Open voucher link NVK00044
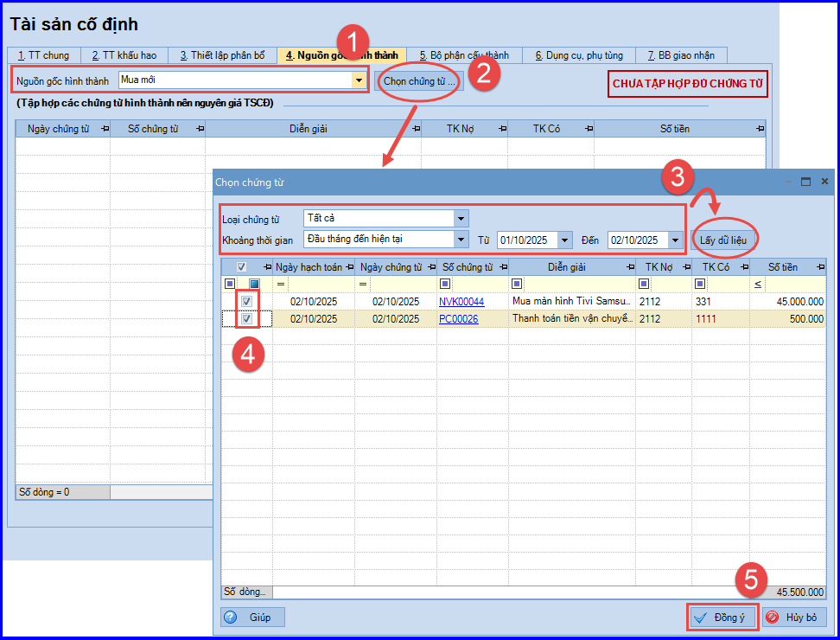The height and width of the screenshot is (640, 840). [x=461, y=301]
